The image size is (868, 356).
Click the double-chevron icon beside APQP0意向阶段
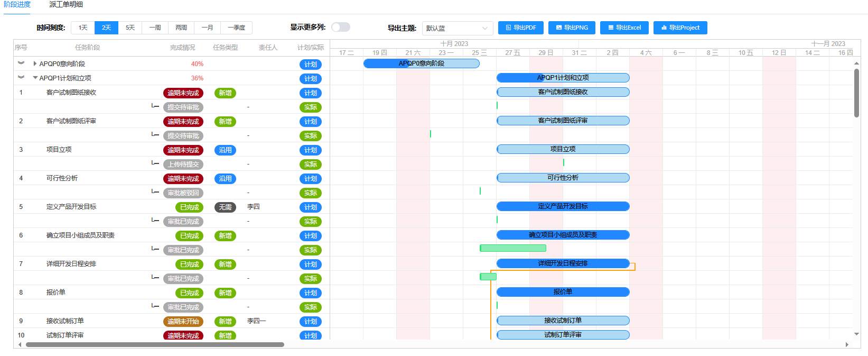click(x=21, y=63)
